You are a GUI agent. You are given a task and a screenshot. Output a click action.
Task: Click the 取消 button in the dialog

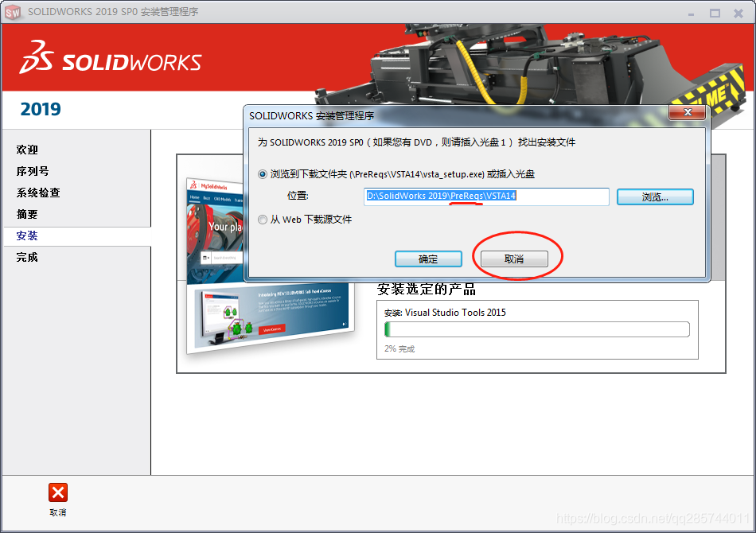tap(514, 259)
